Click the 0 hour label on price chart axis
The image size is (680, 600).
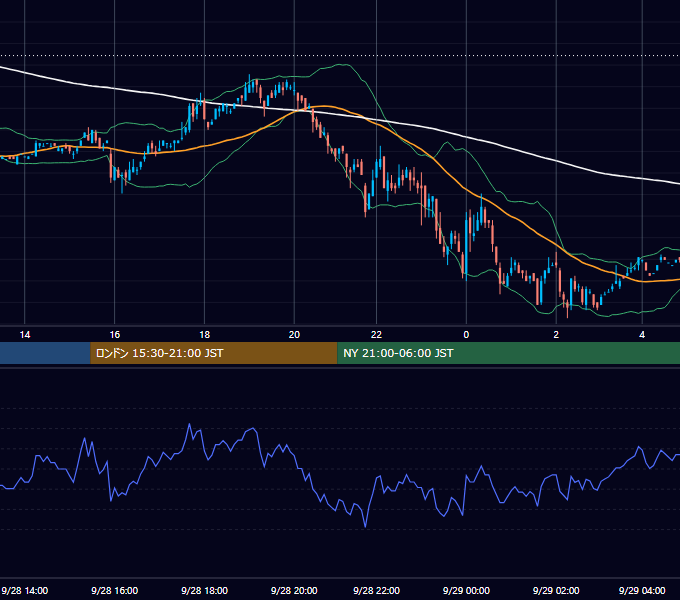coord(466,335)
